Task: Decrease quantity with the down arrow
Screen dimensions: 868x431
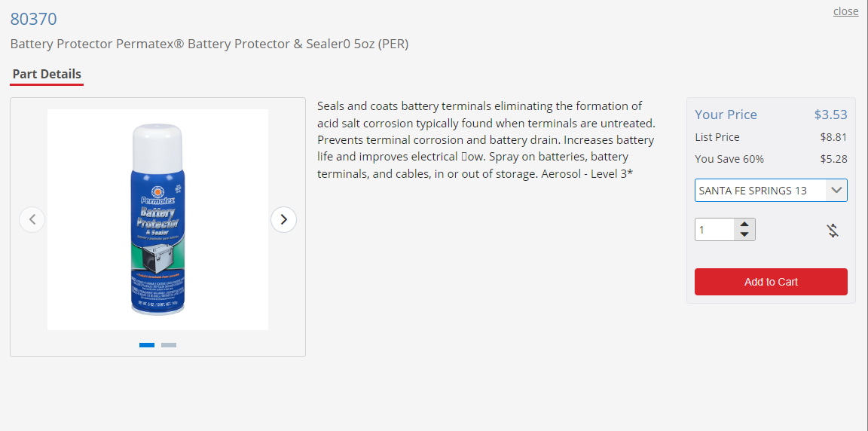Action: coord(744,234)
